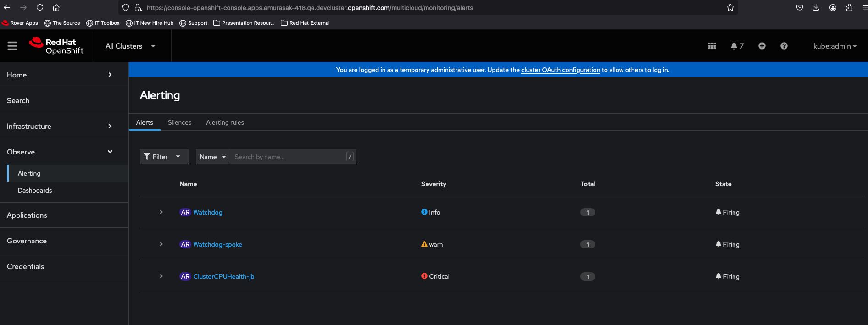Click the browser forward arrow
Viewport: 868px width, 325px height.
coord(23,7)
